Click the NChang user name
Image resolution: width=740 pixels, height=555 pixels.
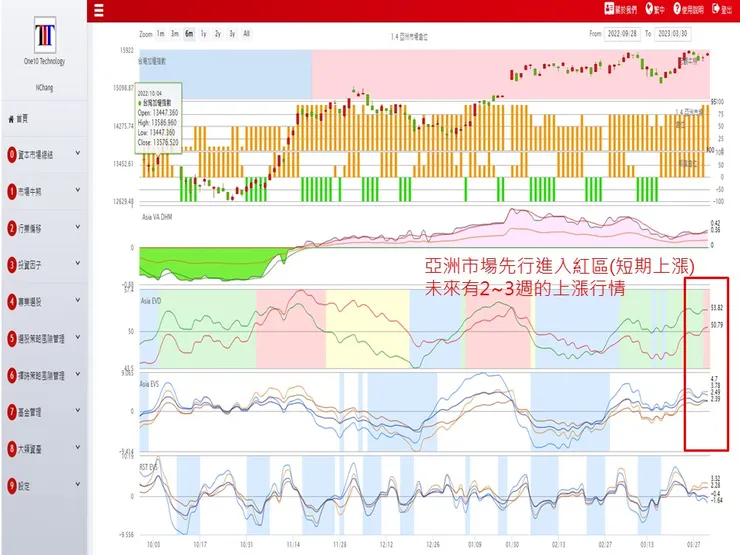point(44,88)
